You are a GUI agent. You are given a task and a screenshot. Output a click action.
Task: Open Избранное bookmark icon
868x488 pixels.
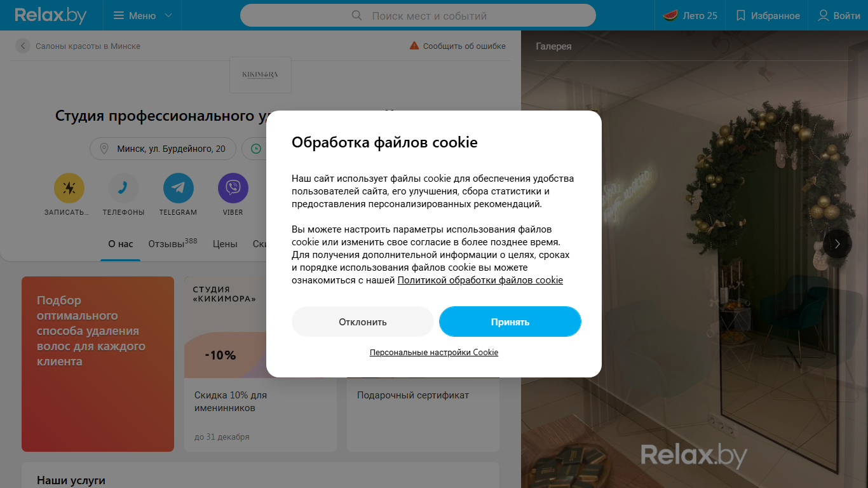740,15
